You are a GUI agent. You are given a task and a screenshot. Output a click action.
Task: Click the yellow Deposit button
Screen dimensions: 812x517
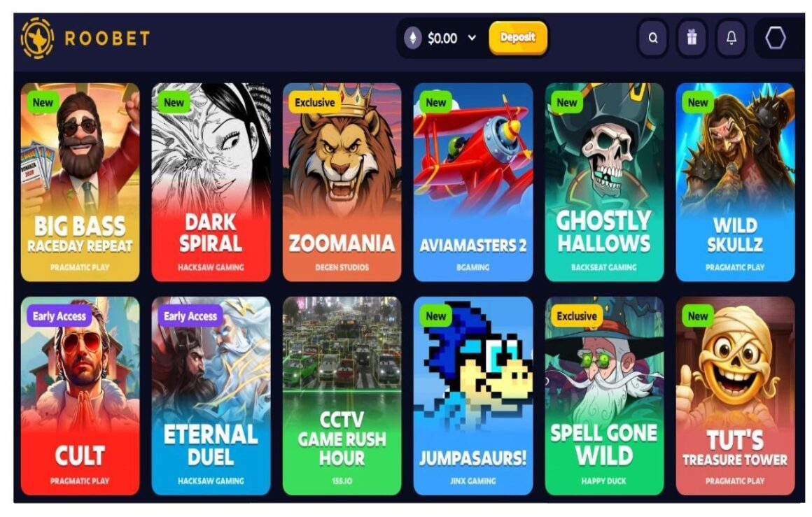518,38
